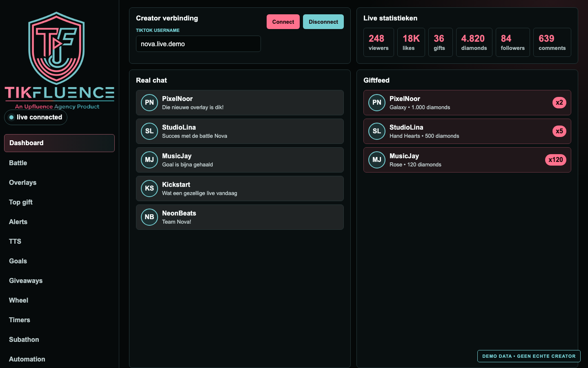The image size is (588, 368).
Task: Click the 'Live statistieken' heading
Action: click(x=390, y=18)
